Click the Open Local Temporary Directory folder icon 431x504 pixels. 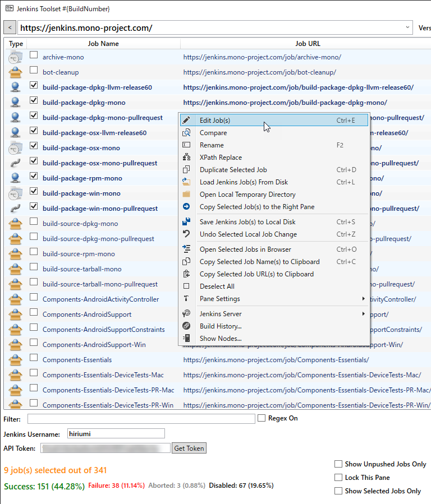(x=186, y=194)
